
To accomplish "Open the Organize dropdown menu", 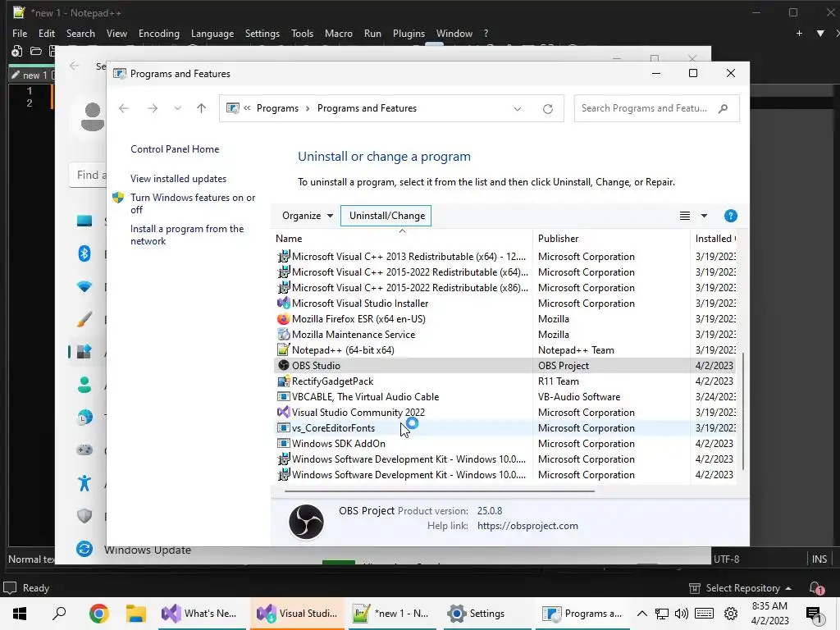I will click(308, 216).
